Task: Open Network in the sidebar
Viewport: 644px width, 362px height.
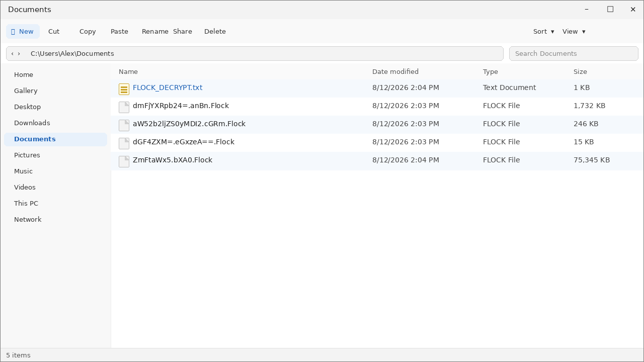Action: (55, 220)
